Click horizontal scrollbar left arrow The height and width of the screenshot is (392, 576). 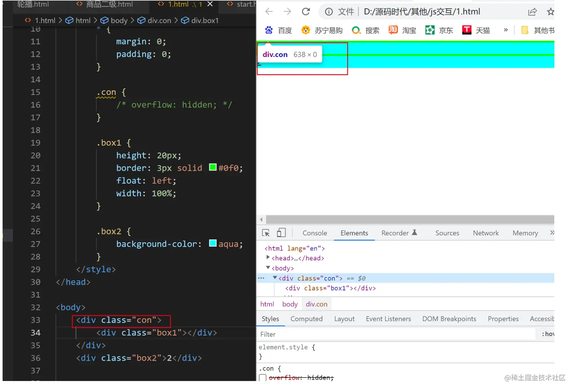tap(261, 219)
